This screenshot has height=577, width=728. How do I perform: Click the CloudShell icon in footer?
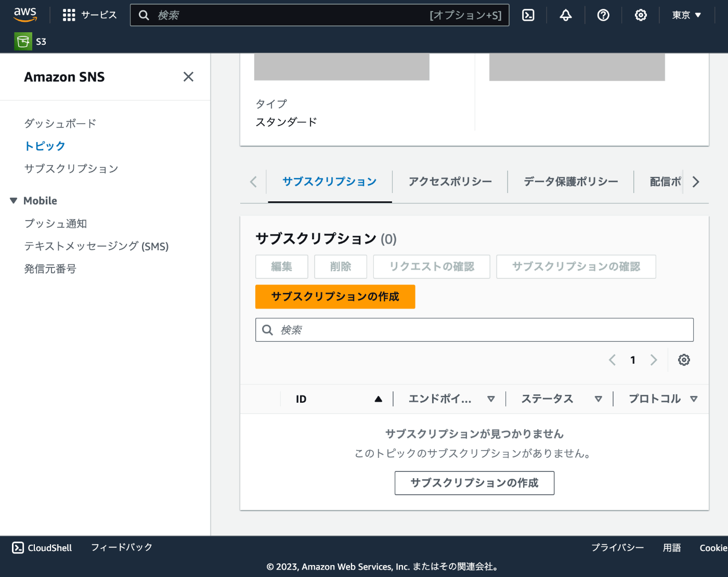(x=18, y=547)
